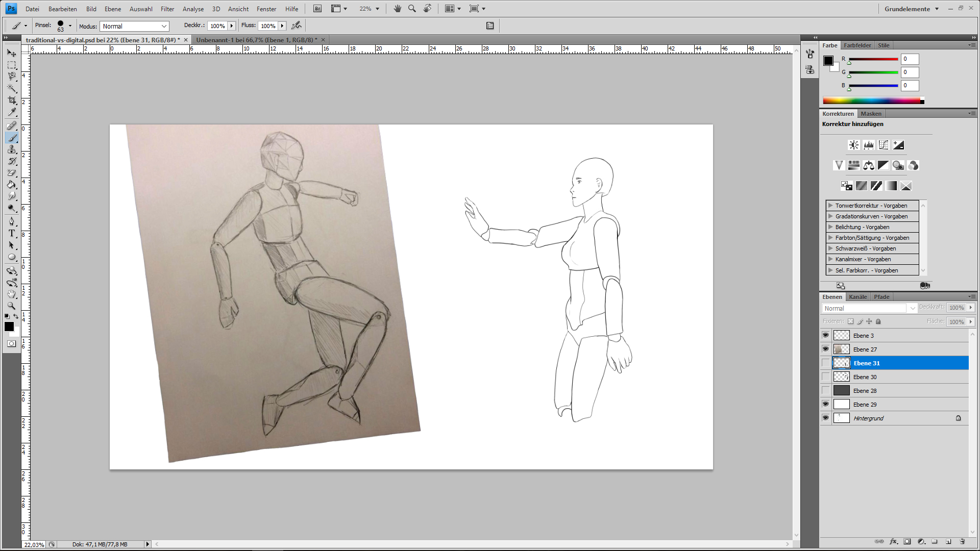This screenshot has width=980, height=551.
Task: Switch to Unbenannt-1 document tab
Action: (x=257, y=40)
